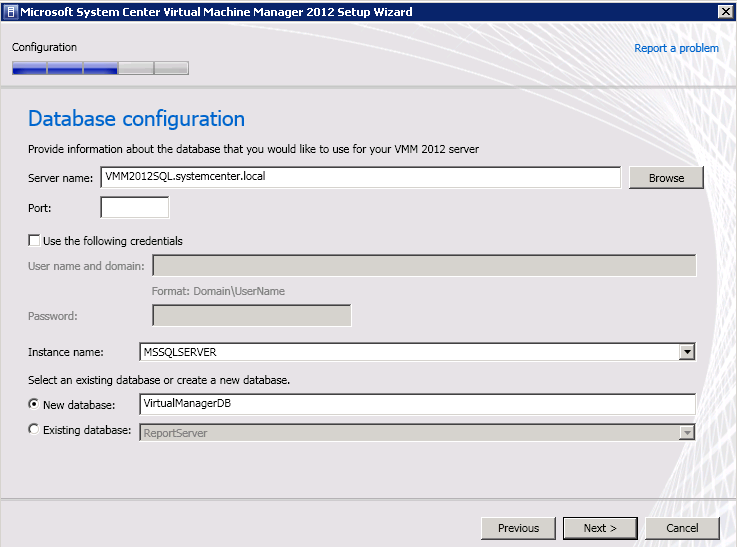Click the setup wizard title bar icon
The image size is (737, 547).
click(x=10, y=12)
